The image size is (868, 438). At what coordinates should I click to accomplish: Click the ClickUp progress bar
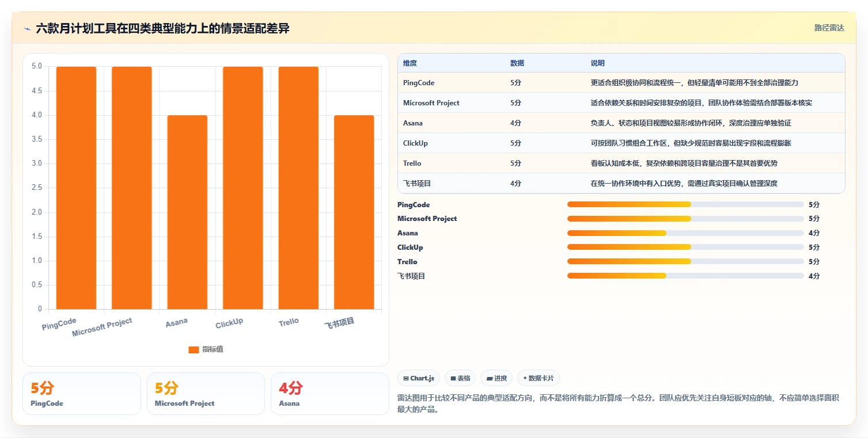point(685,247)
